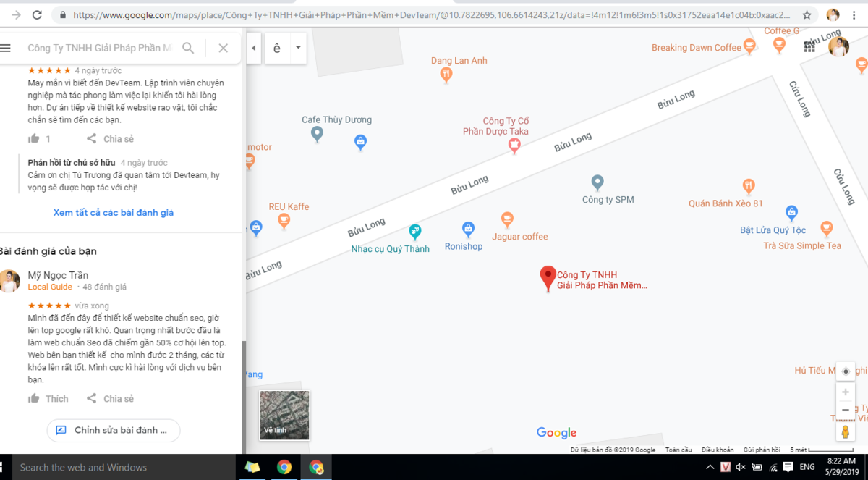Zoom out the map with minus
Image resolution: width=868 pixels, height=480 pixels.
tap(845, 410)
